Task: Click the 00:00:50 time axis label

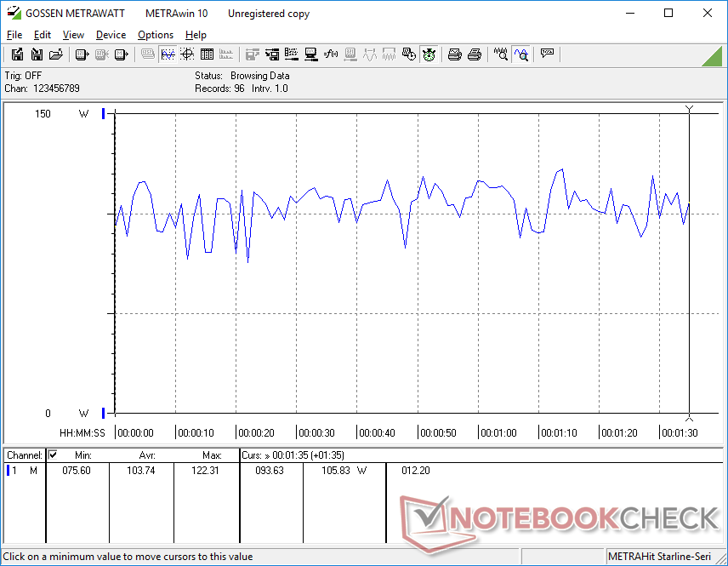Action: point(438,432)
